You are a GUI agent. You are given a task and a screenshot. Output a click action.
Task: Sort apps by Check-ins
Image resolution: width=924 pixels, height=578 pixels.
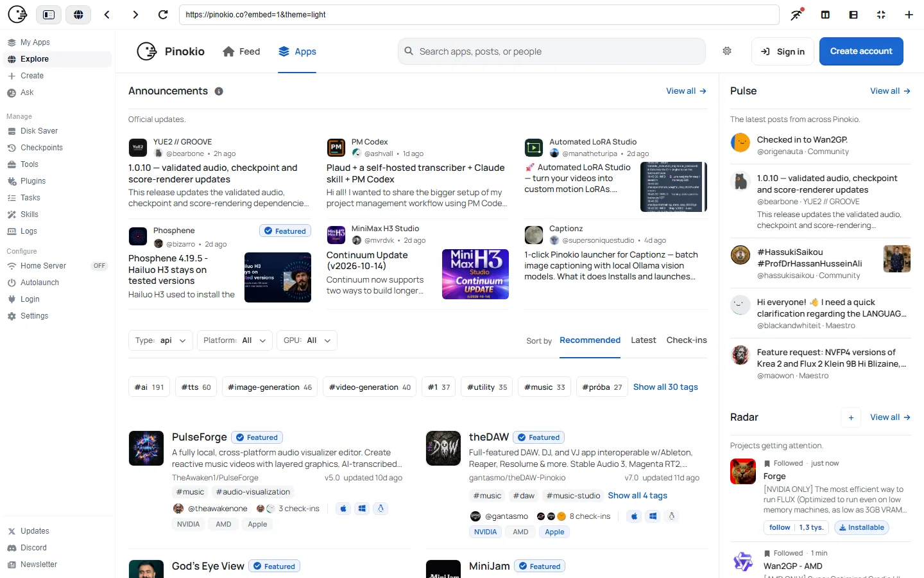[687, 340]
